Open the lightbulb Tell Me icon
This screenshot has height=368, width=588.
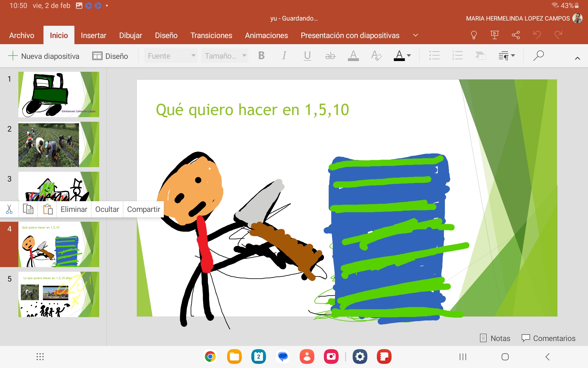(473, 35)
